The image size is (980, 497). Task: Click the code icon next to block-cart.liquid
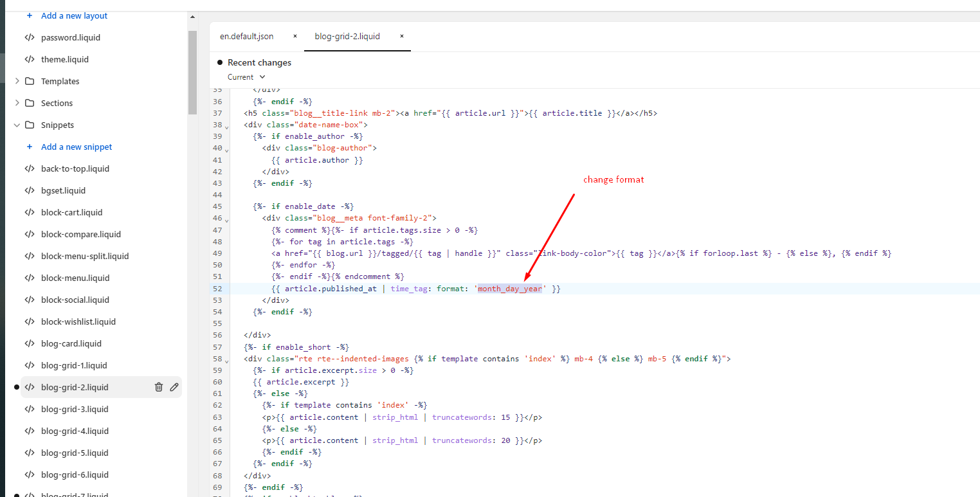pos(30,212)
